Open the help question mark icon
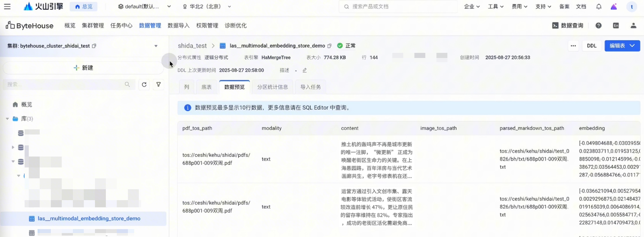This screenshot has width=644, height=237. point(598,26)
